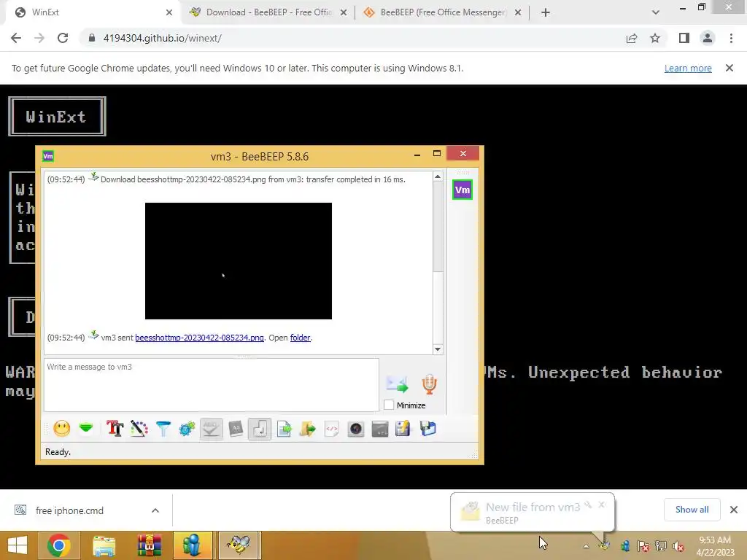
Task: Close the Download - BeeBEEP tab
Action: point(344,12)
